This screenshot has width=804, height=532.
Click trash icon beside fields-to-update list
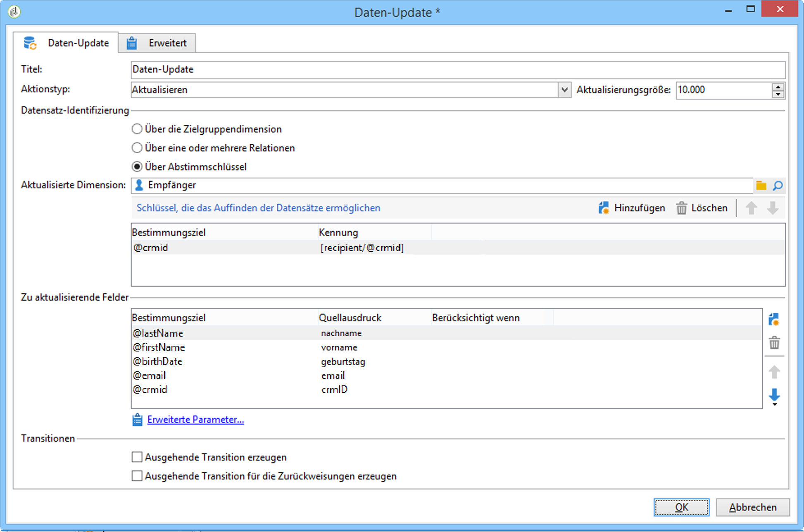pos(774,343)
